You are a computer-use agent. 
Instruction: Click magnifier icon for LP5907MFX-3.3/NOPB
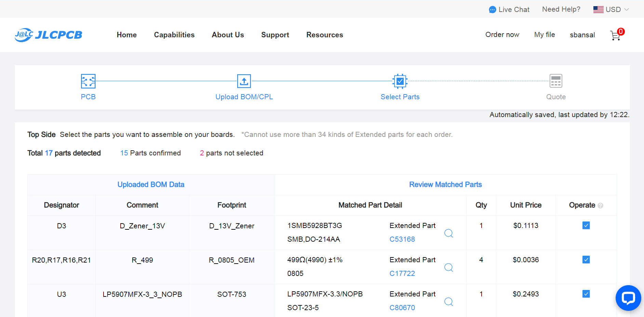click(x=448, y=302)
